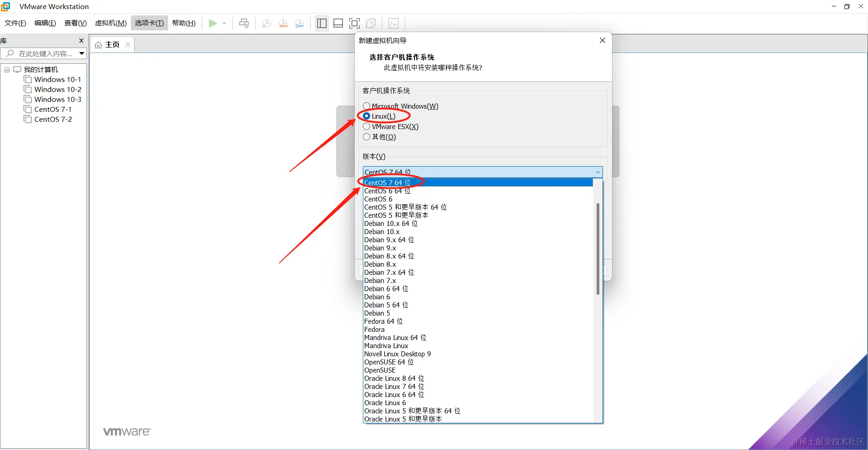
Task: Enter full screen mode from the toolbar
Action: pos(355,23)
